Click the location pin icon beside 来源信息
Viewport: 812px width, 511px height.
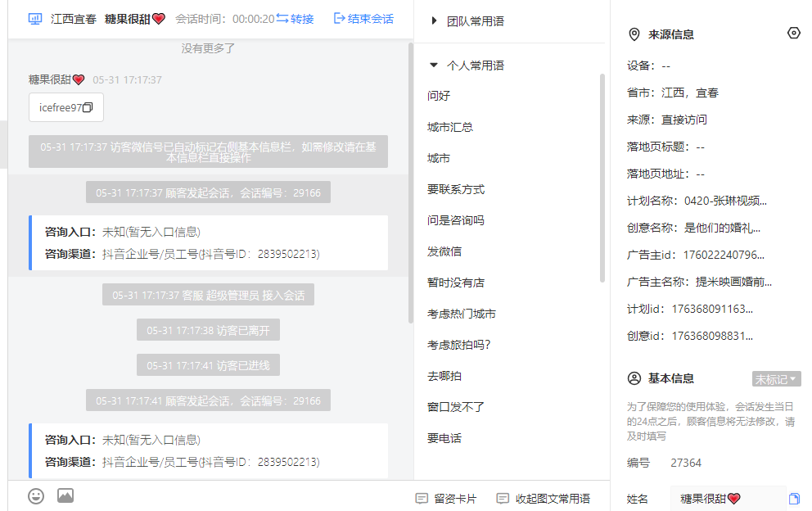click(x=634, y=34)
